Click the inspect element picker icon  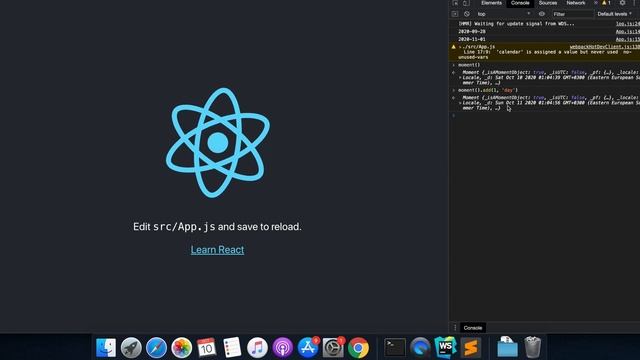point(455,3)
